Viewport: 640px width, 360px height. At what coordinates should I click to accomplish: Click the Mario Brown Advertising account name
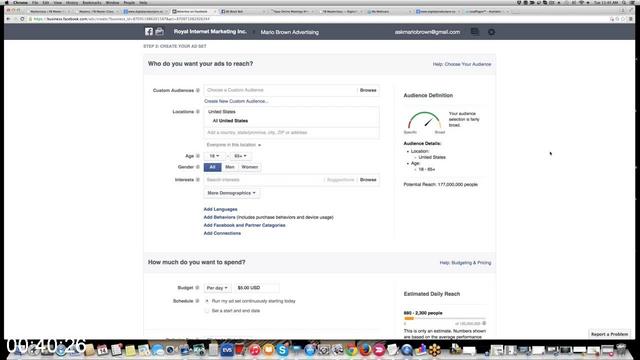click(289, 32)
